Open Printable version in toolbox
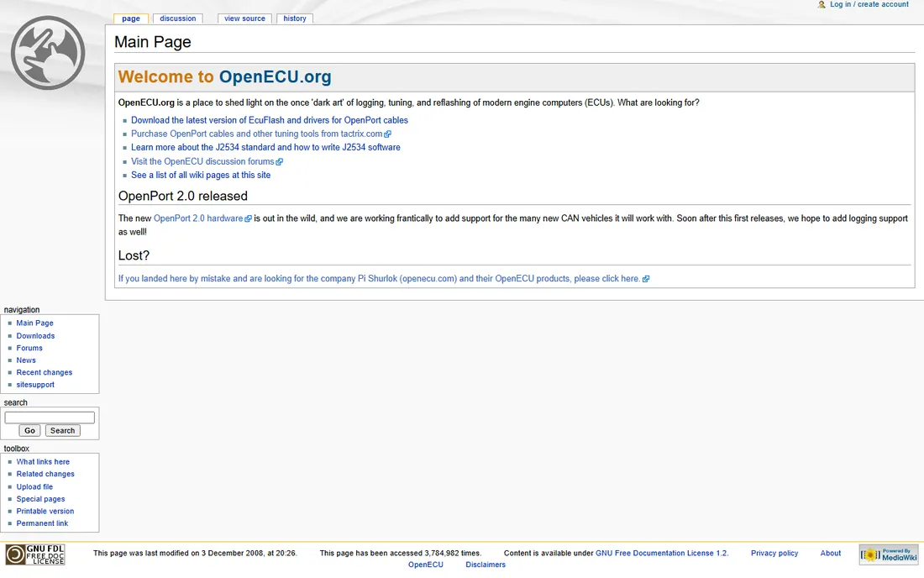924x578 pixels. coord(45,512)
